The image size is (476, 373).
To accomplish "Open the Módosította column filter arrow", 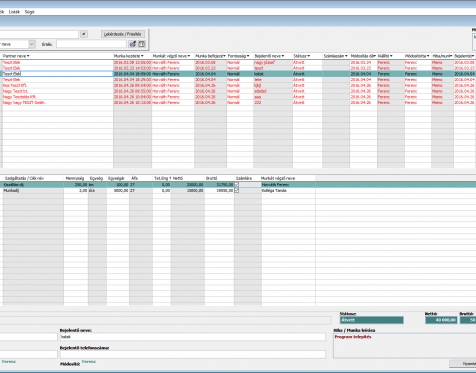I will click(428, 56).
